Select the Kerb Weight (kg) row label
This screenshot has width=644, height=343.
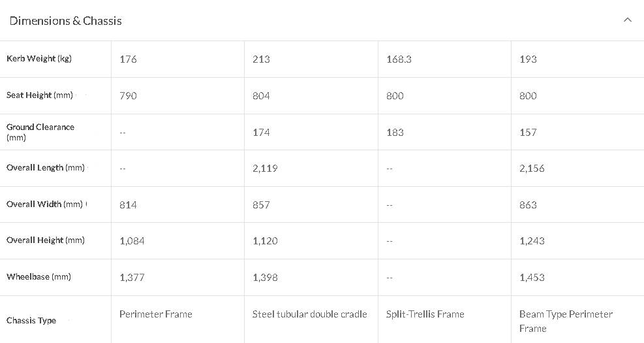pos(39,58)
